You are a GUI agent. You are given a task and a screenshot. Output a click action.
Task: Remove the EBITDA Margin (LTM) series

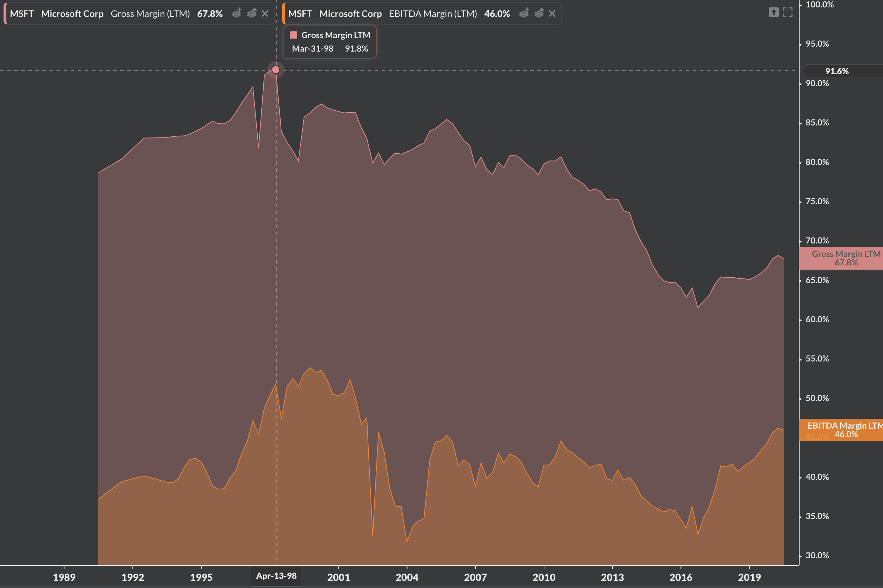coord(552,13)
